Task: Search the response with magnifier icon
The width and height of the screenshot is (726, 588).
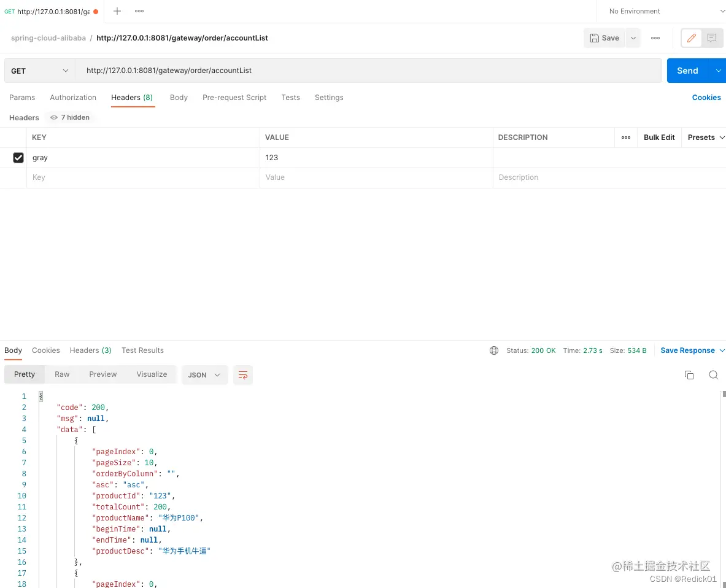Action: (714, 375)
